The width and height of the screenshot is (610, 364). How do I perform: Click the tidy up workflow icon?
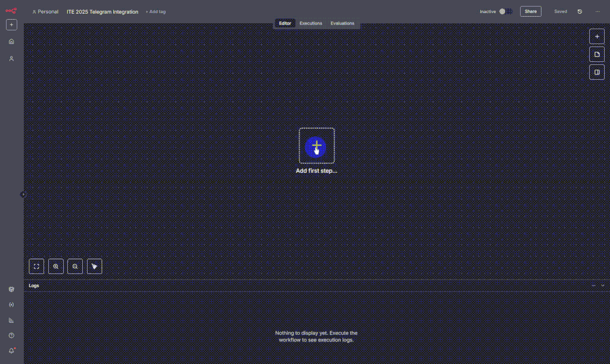click(95, 266)
